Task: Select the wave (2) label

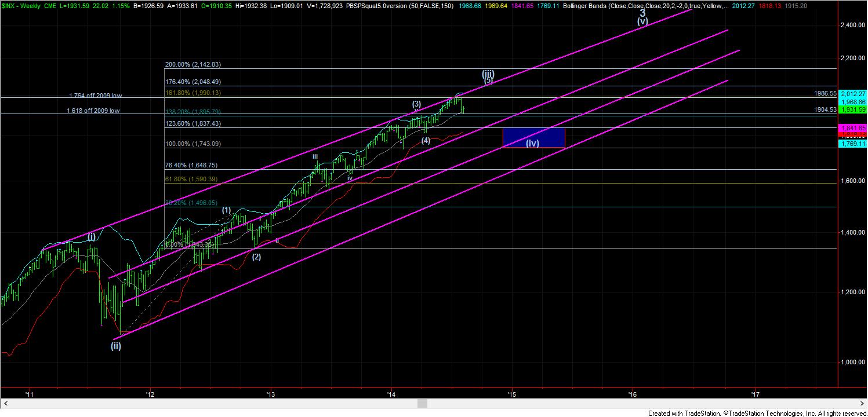Action: pyautogui.click(x=256, y=257)
